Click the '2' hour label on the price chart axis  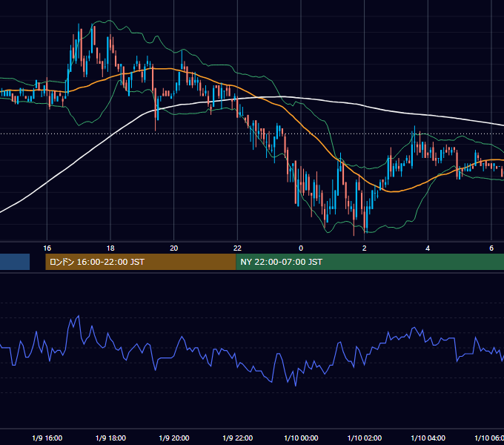pyautogui.click(x=364, y=248)
